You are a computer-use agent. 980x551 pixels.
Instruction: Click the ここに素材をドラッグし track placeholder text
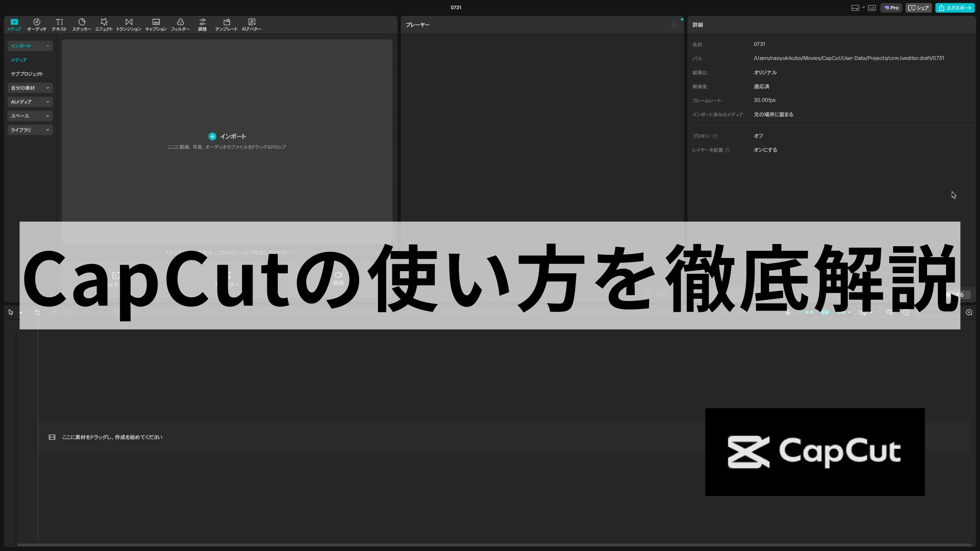click(112, 437)
